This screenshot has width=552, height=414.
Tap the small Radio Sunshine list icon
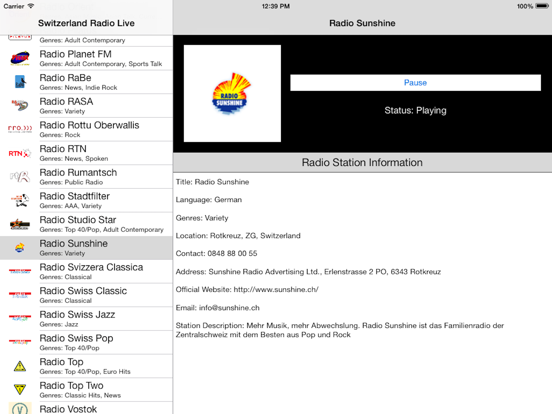tap(20, 248)
